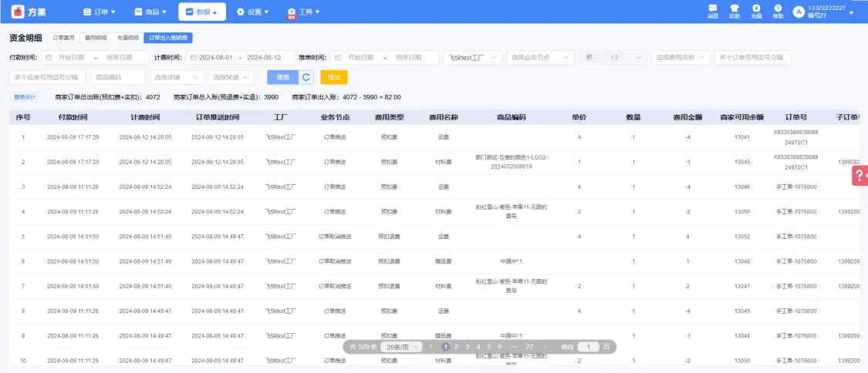This screenshot has height=373, width=868.
Task: Click the 商品编码 input field
Action: pos(117,77)
